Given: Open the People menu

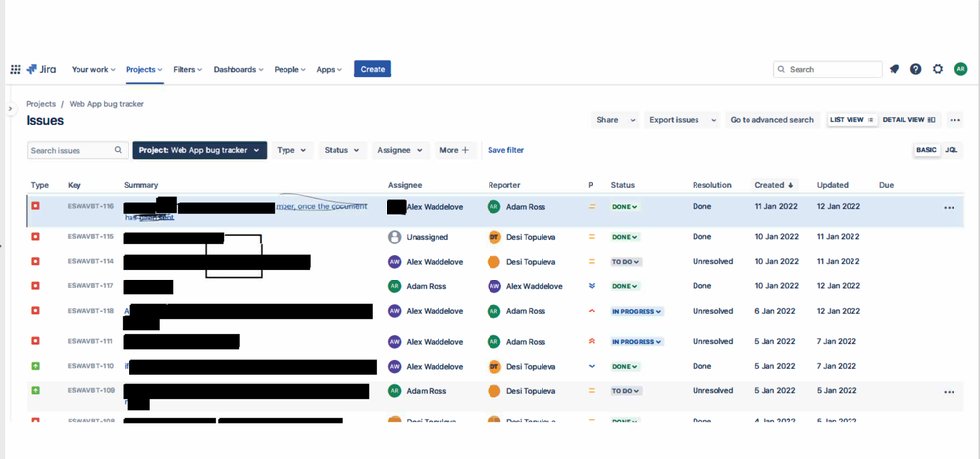Looking at the screenshot, I should pyautogui.click(x=289, y=70).
